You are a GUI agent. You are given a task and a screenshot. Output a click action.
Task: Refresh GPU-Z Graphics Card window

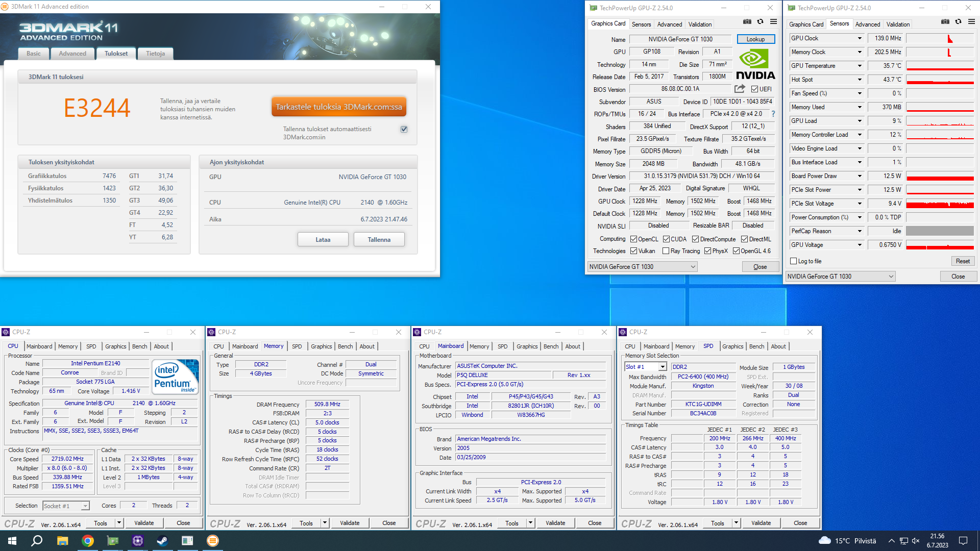tap(760, 22)
